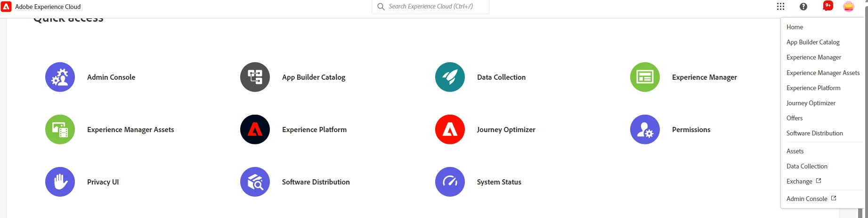Image resolution: width=868 pixels, height=218 pixels.
Task: Open the user profile avatar
Action: coord(849,7)
